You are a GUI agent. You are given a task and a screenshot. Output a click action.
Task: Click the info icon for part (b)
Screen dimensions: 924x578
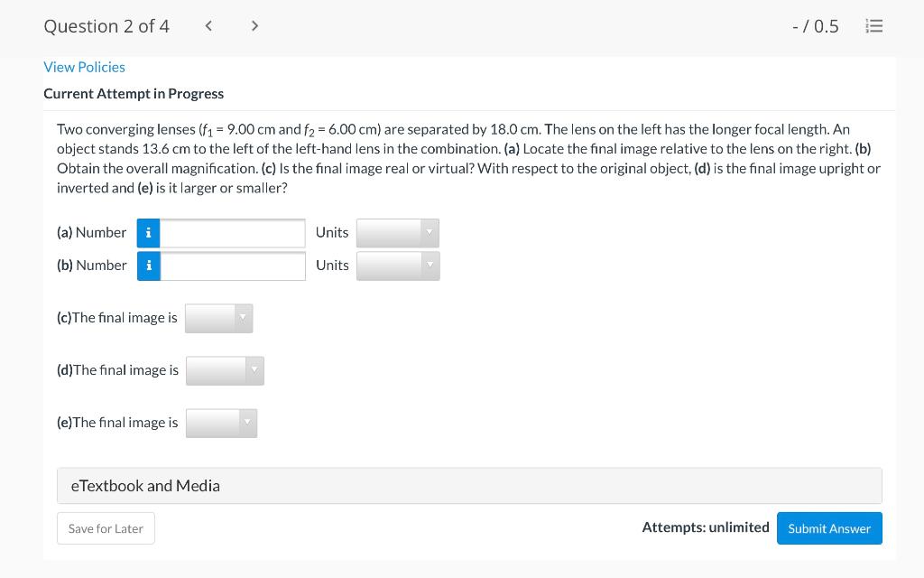click(149, 266)
